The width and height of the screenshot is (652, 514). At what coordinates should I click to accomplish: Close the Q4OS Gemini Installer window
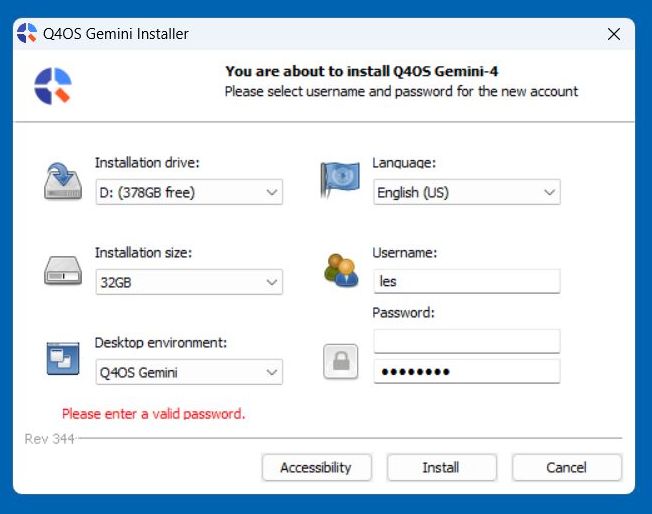pyautogui.click(x=614, y=34)
